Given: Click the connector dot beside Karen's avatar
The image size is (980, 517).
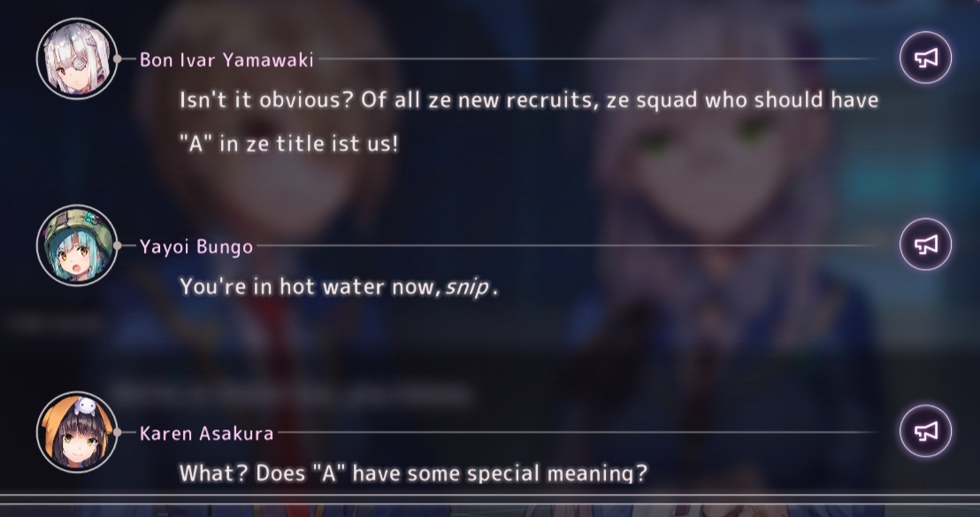Looking at the screenshot, I should [117, 432].
